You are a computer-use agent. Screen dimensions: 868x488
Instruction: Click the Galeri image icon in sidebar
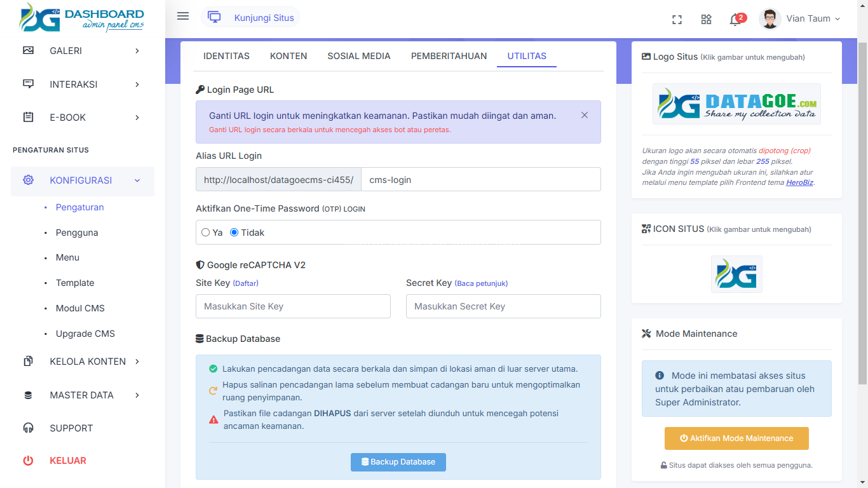click(x=28, y=51)
